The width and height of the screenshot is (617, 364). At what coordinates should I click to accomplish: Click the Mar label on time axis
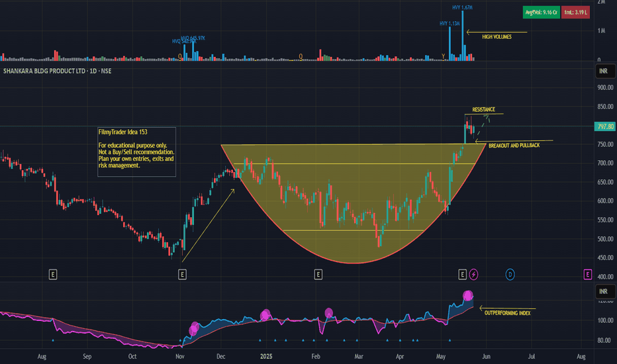point(358,357)
